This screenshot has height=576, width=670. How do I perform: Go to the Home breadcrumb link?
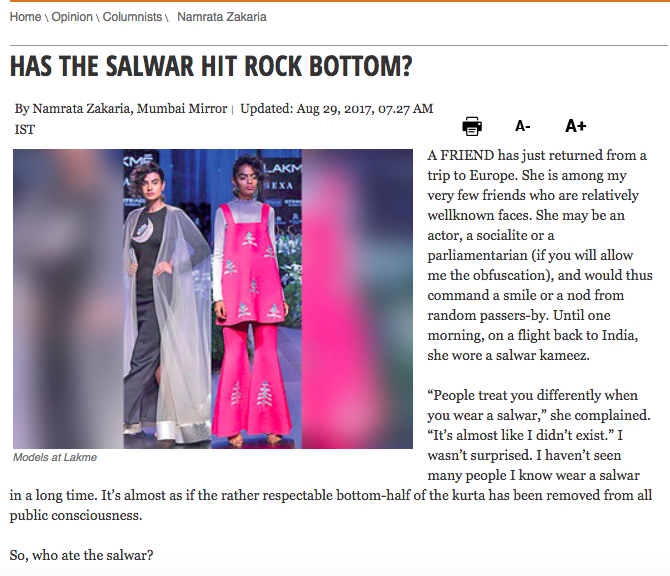point(25,17)
